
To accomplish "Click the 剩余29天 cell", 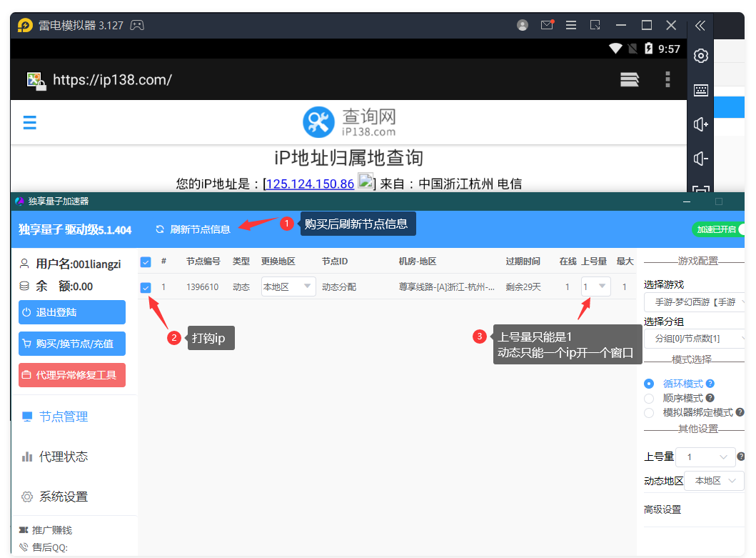I will 523,287.
